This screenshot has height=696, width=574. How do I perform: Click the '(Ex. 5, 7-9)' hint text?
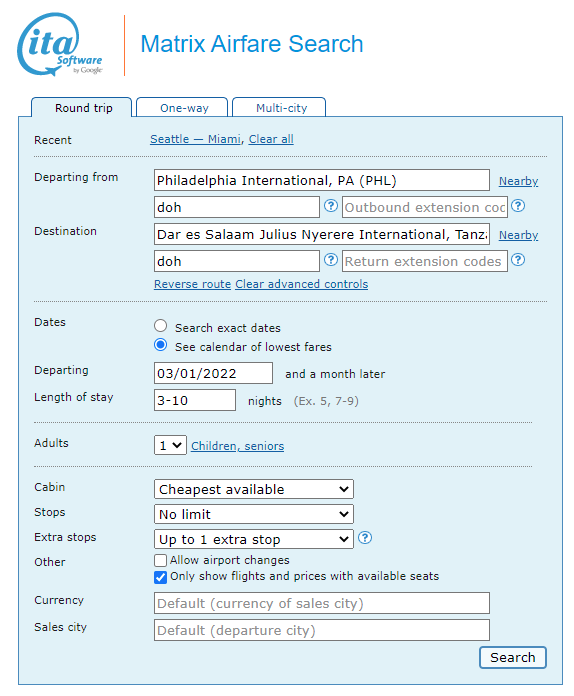coord(326,401)
